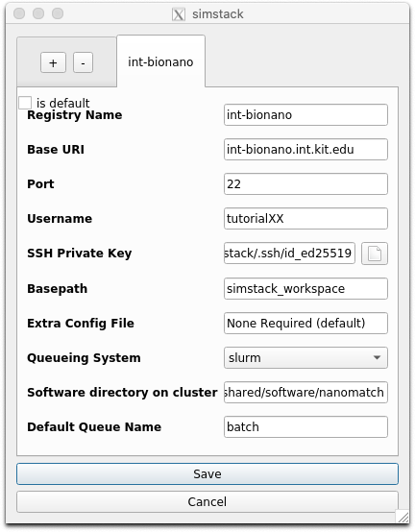
Task: Click the Default Queue Name field
Action: coord(305,426)
